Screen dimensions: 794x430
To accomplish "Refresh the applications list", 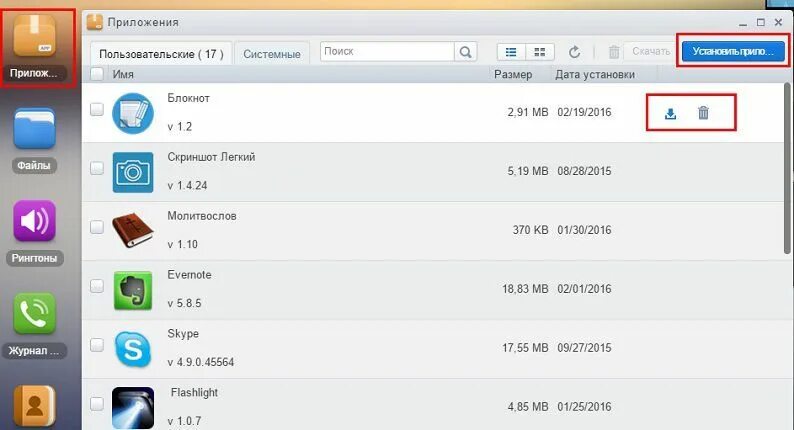I will (x=574, y=52).
